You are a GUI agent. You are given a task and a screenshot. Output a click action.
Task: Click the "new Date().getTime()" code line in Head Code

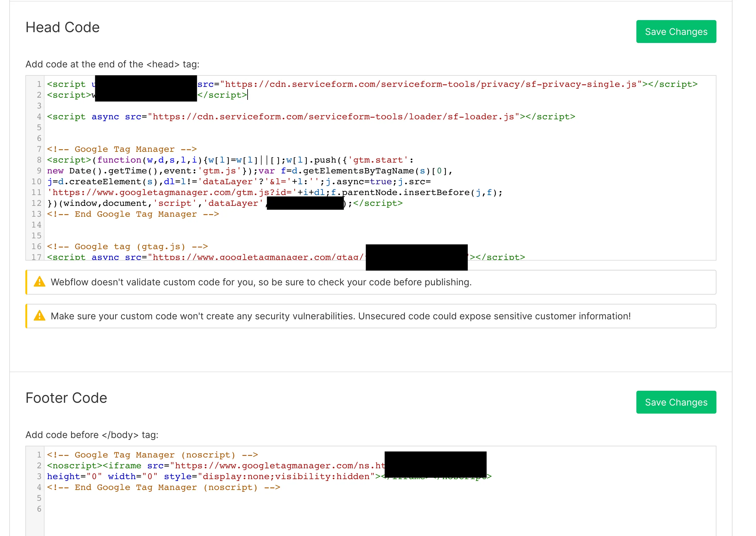pyautogui.click(x=250, y=171)
